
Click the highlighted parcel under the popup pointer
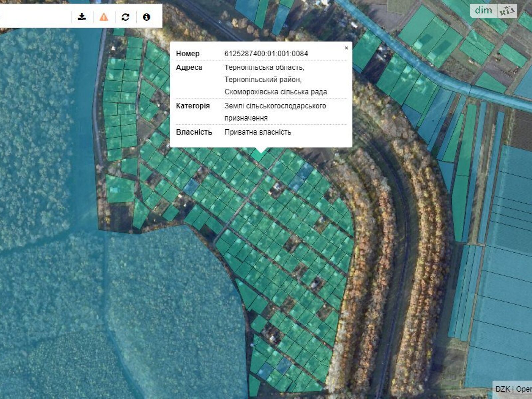(x=259, y=155)
